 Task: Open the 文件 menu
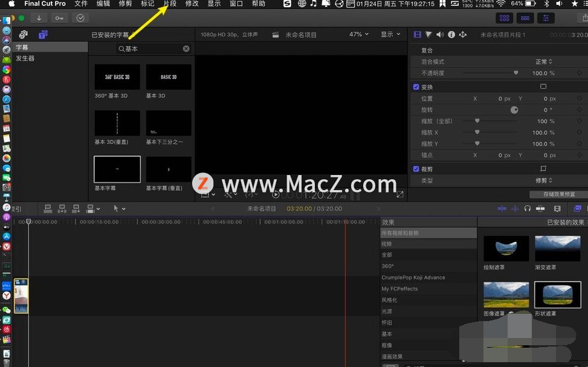pos(80,4)
